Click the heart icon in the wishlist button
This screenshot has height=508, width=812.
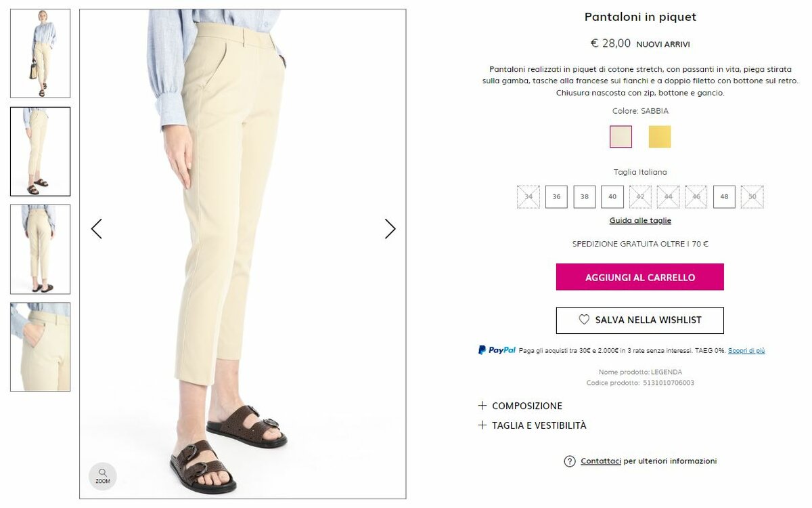coord(584,320)
